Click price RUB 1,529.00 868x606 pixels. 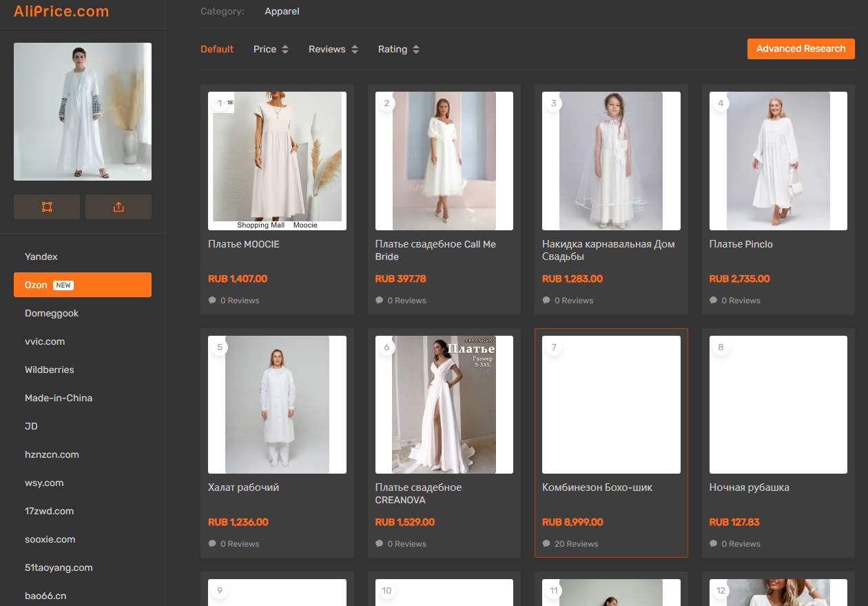click(x=405, y=522)
